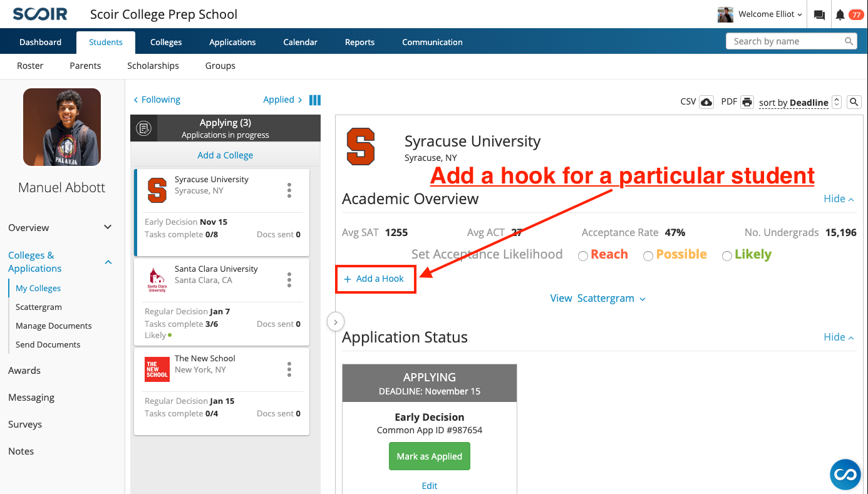Print PDF with the printer icon
868x494 pixels.
[747, 102]
